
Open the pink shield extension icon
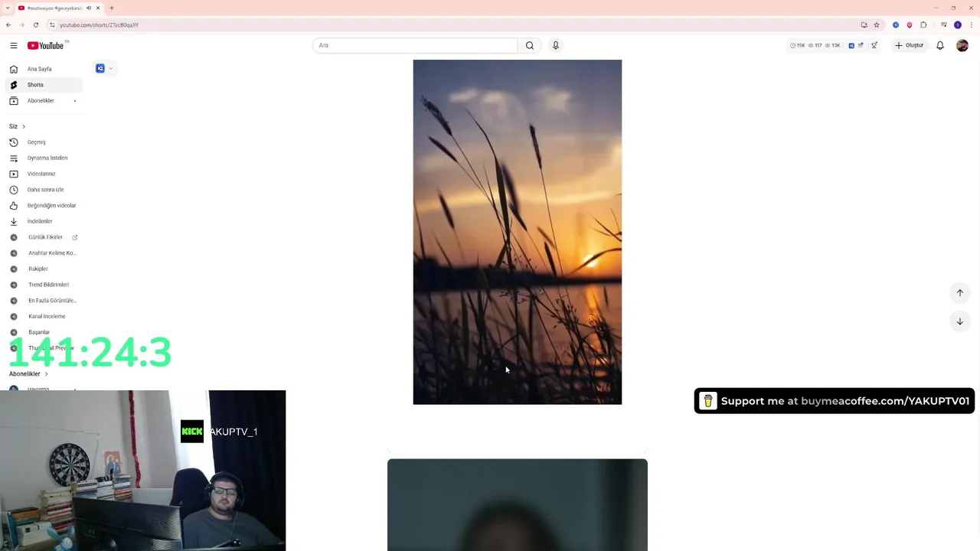[x=910, y=25]
